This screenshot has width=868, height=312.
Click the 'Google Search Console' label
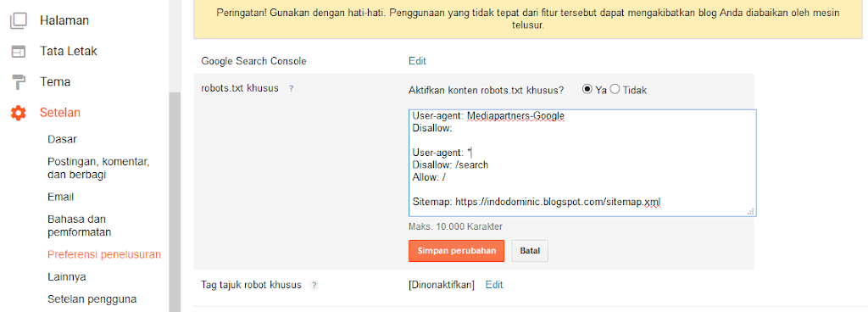click(253, 61)
